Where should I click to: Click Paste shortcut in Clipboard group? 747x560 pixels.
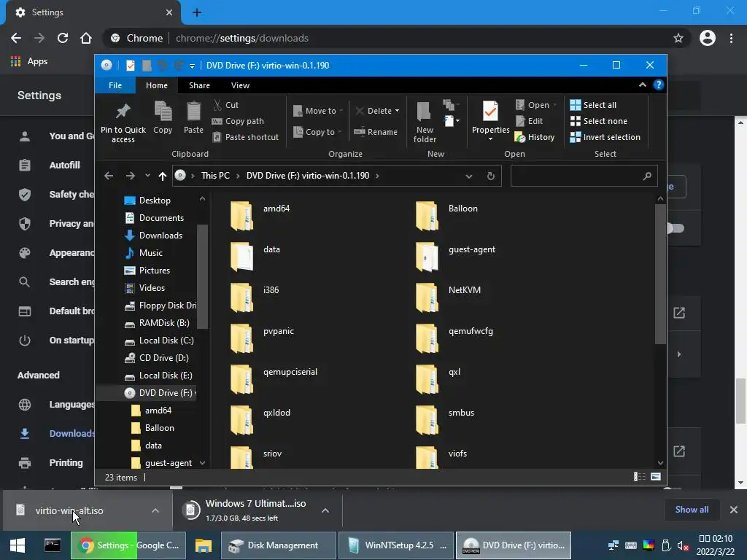tap(245, 137)
